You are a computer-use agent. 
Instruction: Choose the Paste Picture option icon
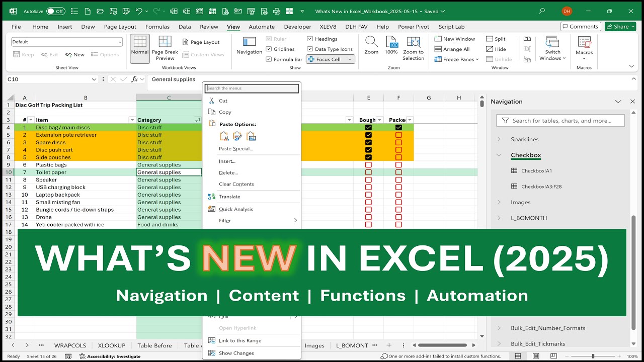(251, 136)
